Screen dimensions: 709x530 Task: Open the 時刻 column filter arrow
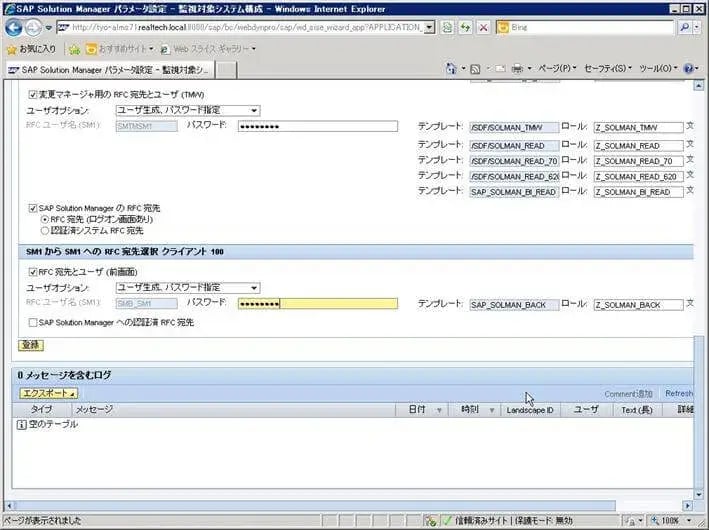tap(492, 410)
